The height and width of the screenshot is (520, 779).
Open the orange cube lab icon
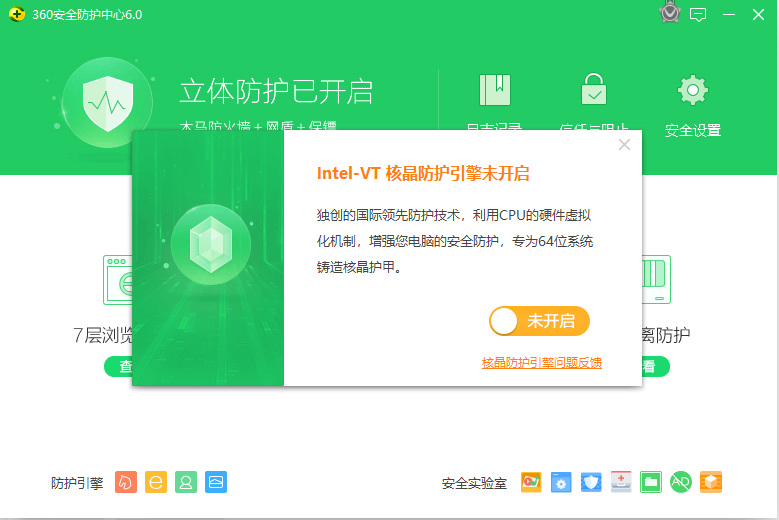(x=711, y=482)
